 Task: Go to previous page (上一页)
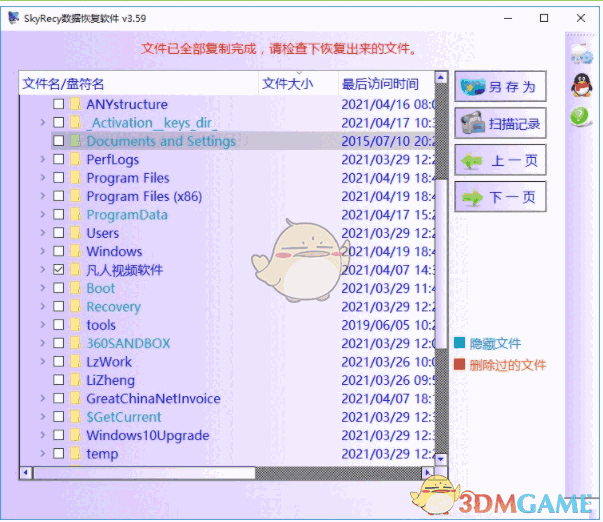coord(500,160)
